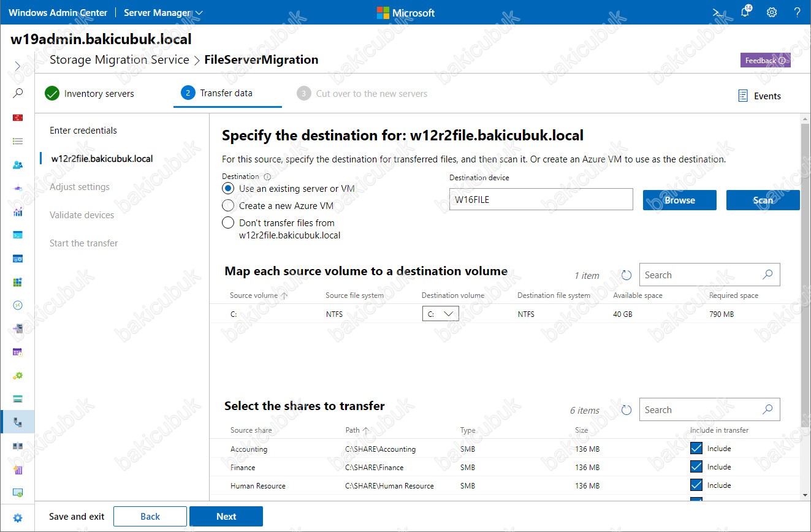Open header settings gear icon
This screenshot has width=811, height=532.
pyautogui.click(x=772, y=12)
